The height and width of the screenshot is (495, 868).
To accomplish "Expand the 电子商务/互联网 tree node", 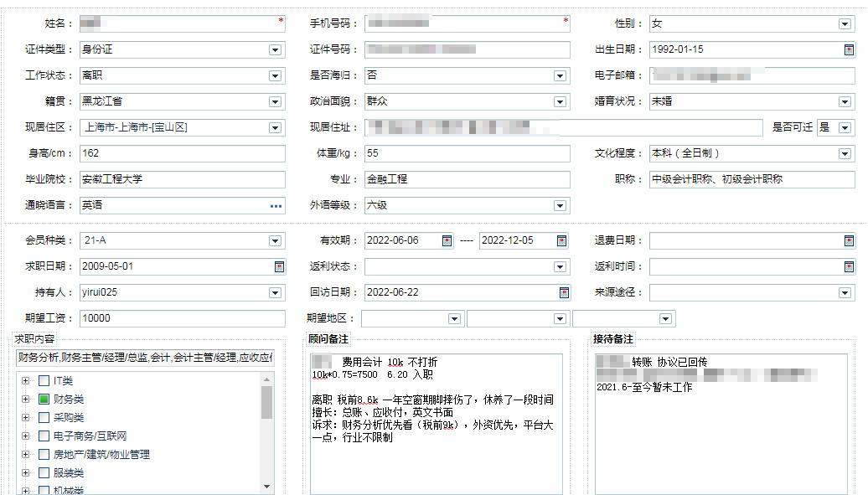I will click(25, 436).
